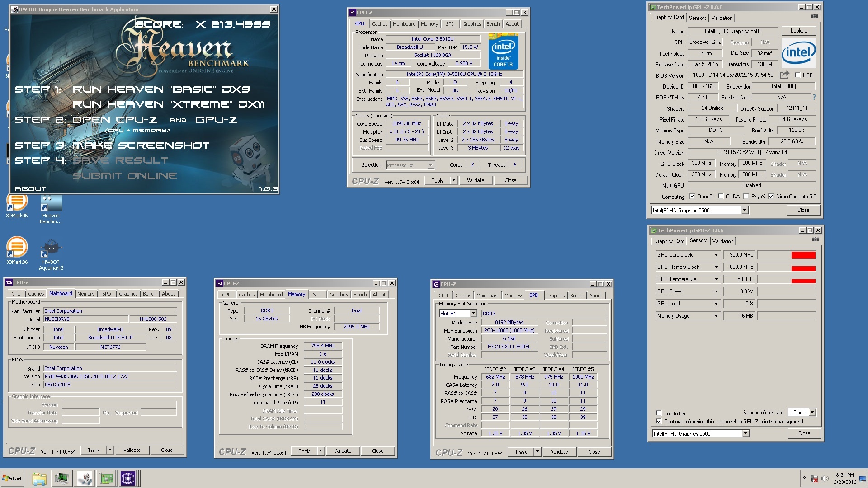Open the green GPU-Z taskbar icon
The height and width of the screenshot is (488, 868).
106,479
